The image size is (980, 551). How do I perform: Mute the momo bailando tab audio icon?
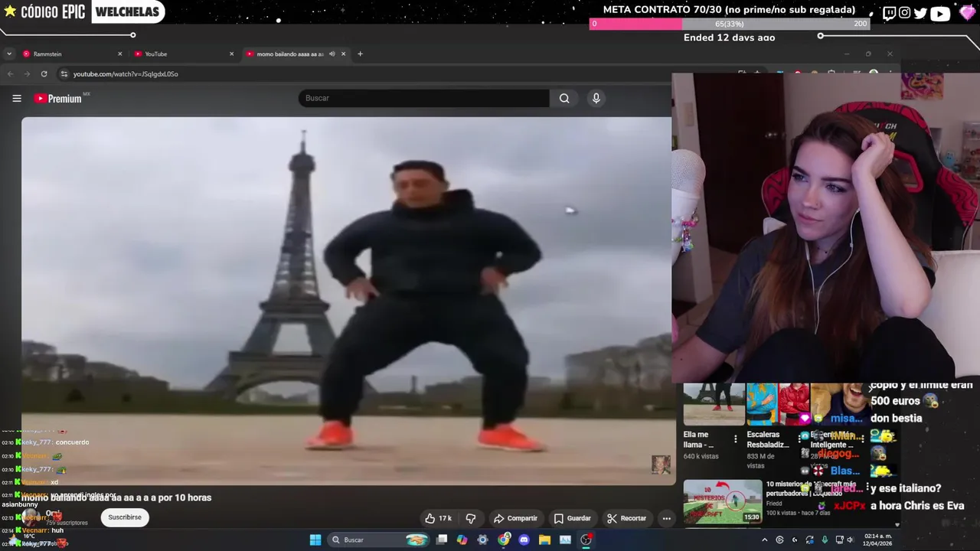tap(332, 54)
